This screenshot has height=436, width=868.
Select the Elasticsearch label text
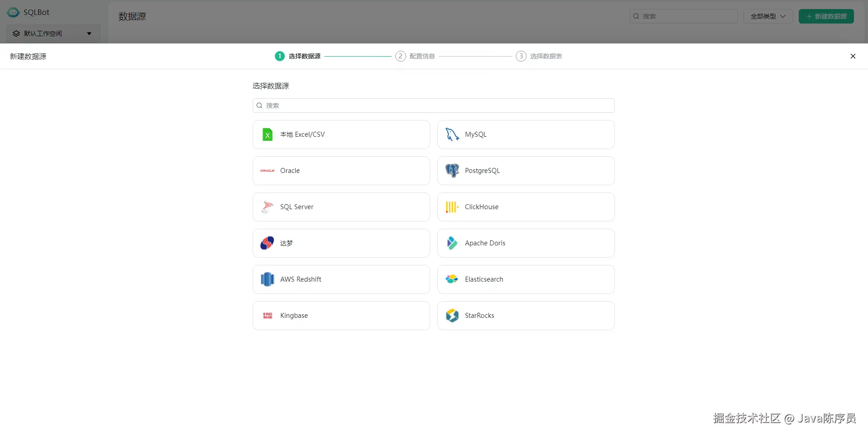point(484,279)
